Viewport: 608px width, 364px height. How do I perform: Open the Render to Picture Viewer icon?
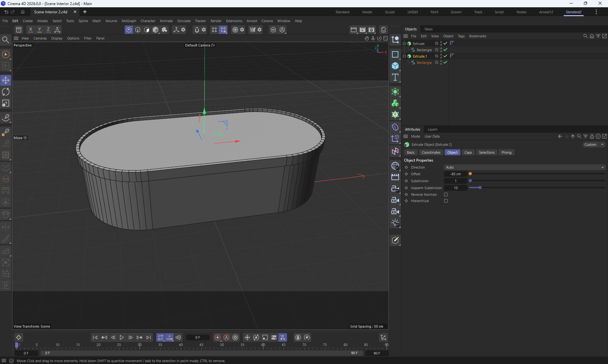(x=363, y=30)
